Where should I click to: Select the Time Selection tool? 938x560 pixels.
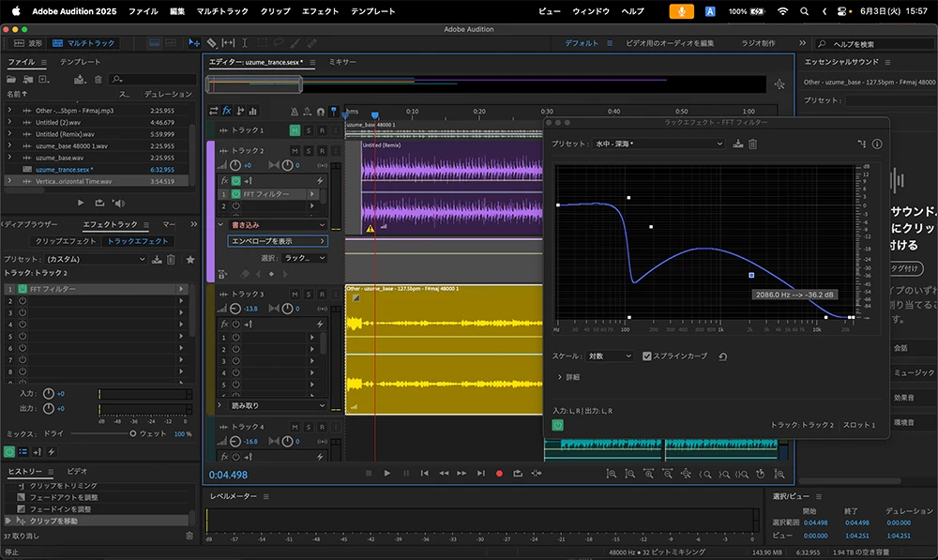[x=245, y=43]
